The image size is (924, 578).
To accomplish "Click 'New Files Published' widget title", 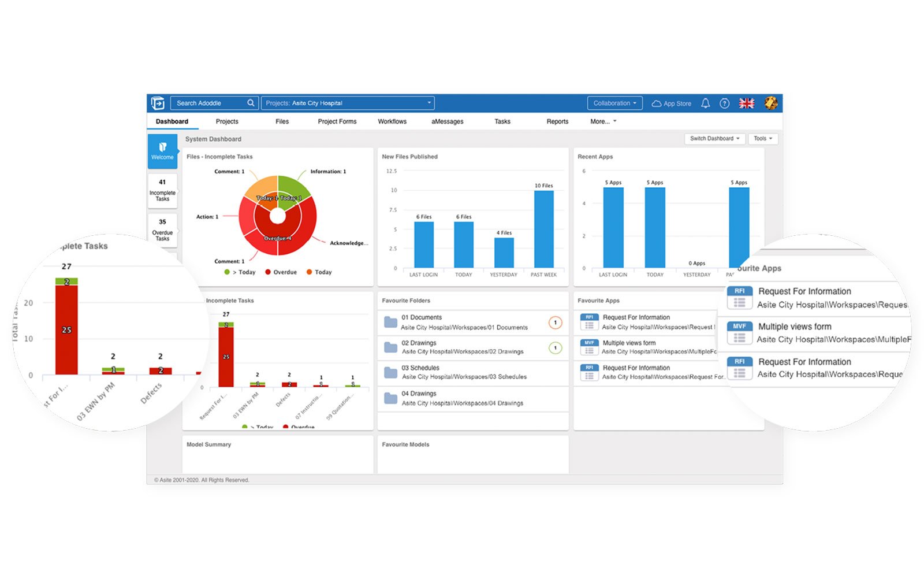I will click(x=410, y=157).
